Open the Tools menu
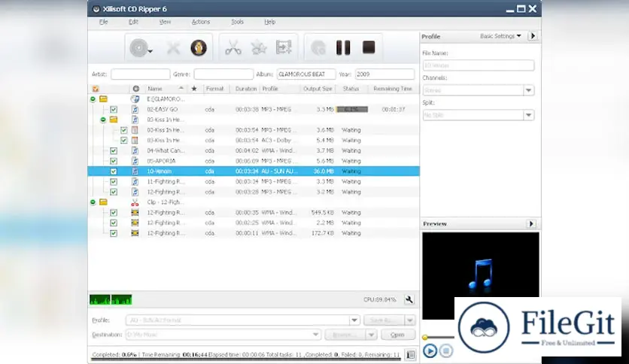629x364 pixels. [237, 22]
